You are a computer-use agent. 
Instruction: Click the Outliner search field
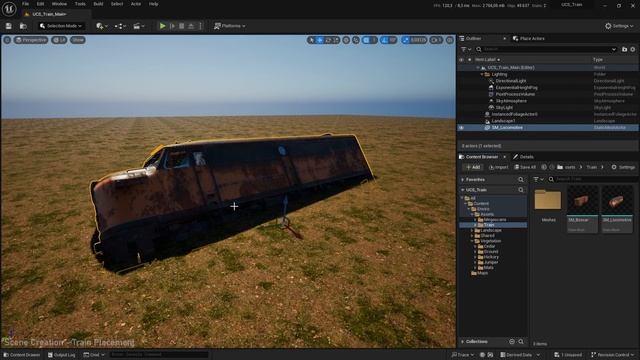(x=547, y=49)
